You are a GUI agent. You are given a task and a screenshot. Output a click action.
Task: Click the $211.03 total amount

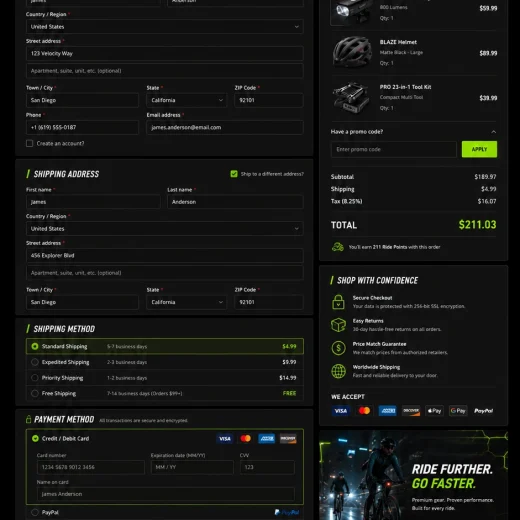coord(477,225)
